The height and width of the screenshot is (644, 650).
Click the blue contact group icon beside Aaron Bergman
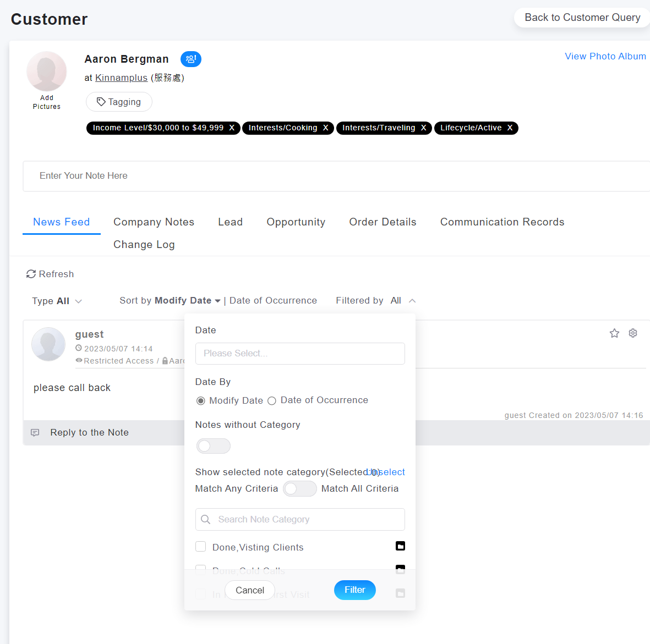[x=190, y=59]
